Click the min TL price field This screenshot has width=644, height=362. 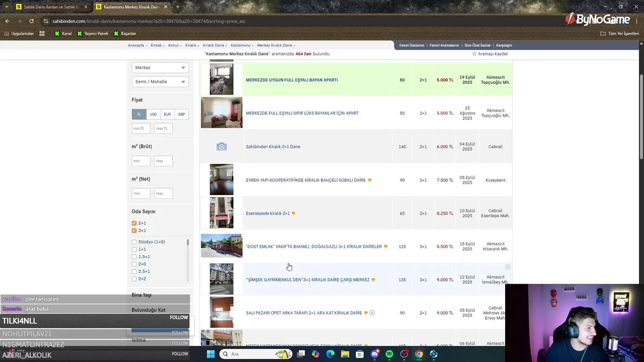(x=141, y=128)
